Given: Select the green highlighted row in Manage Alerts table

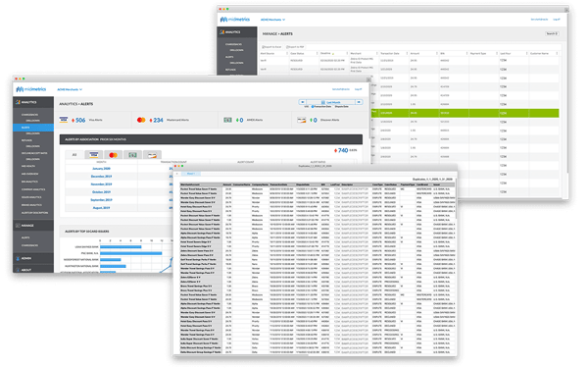Looking at the screenshot, I should coord(465,113).
